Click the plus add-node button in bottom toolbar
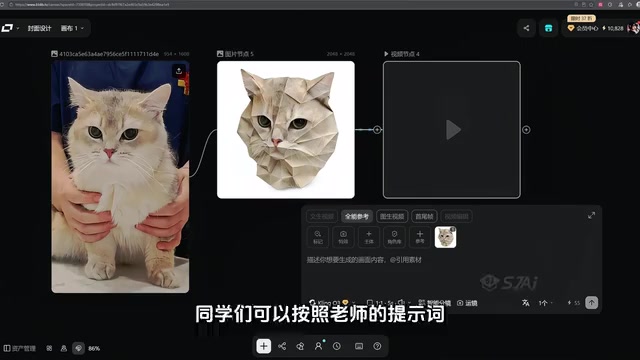 tap(264, 346)
